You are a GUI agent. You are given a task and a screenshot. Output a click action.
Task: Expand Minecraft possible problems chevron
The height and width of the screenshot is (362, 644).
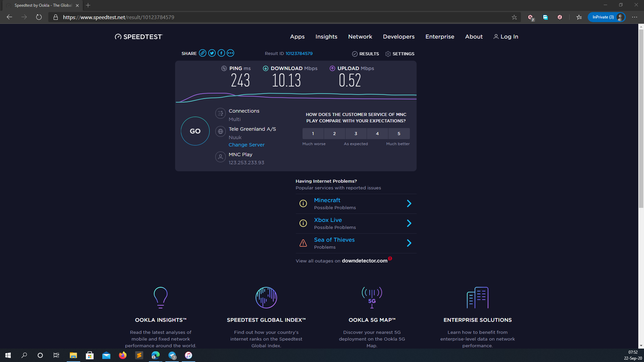point(409,203)
